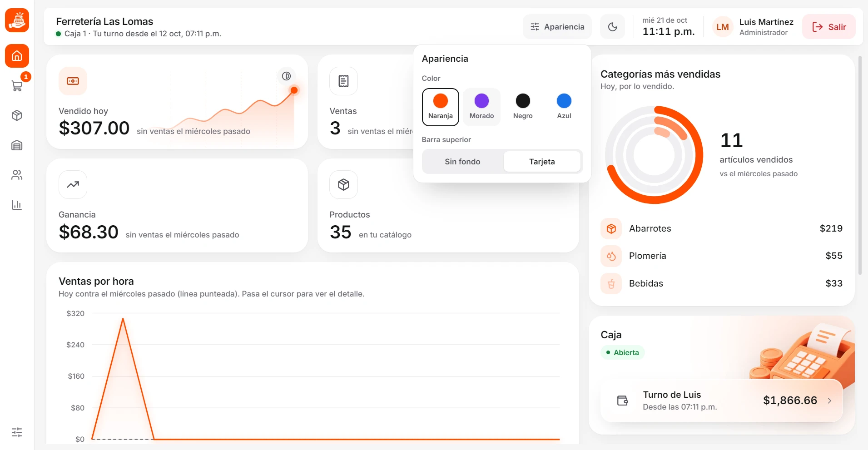The height and width of the screenshot is (450, 868).
Task: Click the Abierta status badge in Caja
Action: pos(622,352)
